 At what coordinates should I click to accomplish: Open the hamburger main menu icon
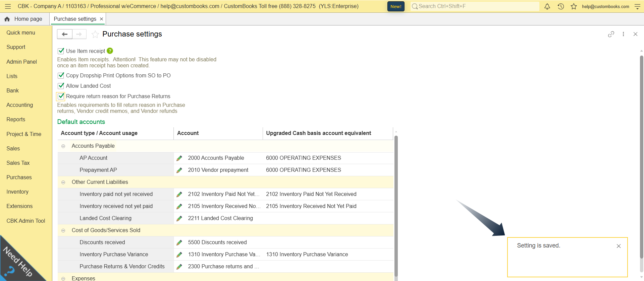point(8,6)
